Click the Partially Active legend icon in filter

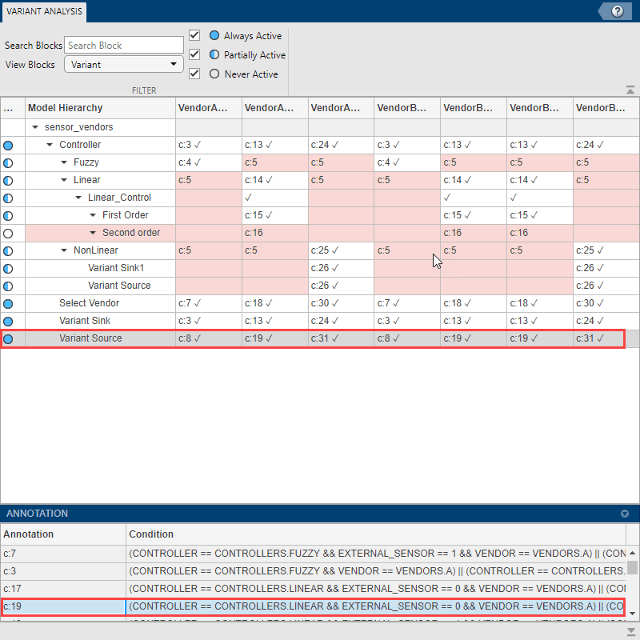point(214,55)
